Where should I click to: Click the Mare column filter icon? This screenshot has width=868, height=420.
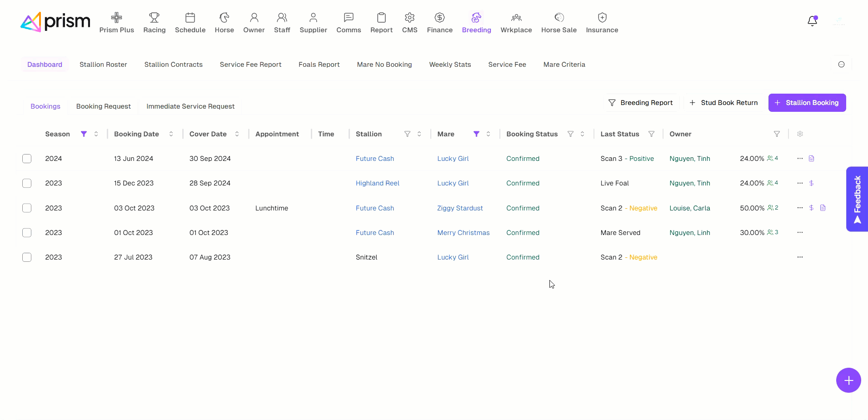pos(476,134)
